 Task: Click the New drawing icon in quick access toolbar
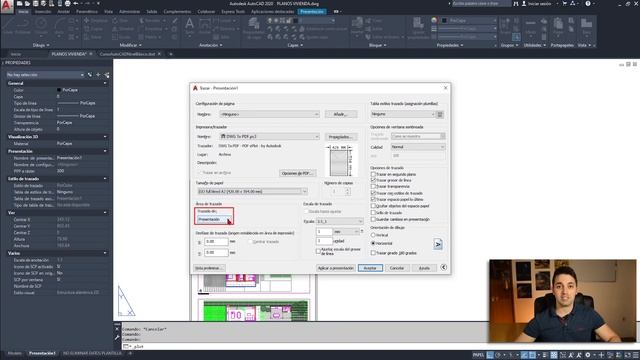pyautogui.click(x=19, y=4)
